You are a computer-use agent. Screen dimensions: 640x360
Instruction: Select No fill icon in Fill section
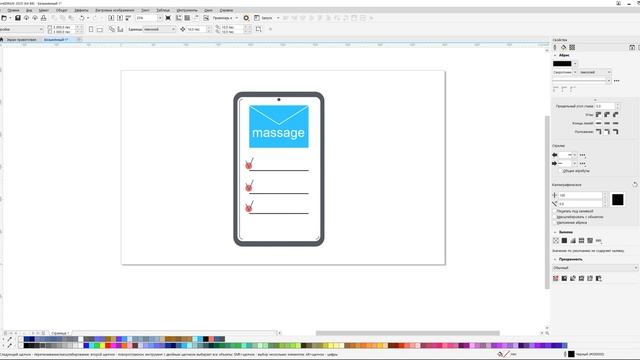pos(556,241)
